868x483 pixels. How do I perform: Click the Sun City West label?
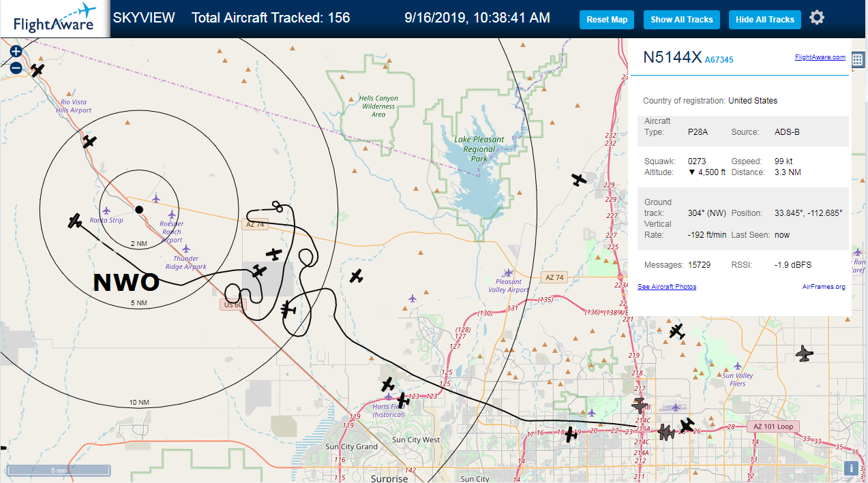click(x=416, y=440)
